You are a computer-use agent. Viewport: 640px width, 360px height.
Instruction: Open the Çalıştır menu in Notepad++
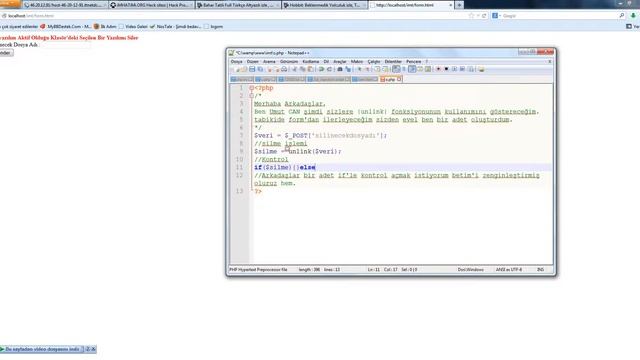click(374, 62)
